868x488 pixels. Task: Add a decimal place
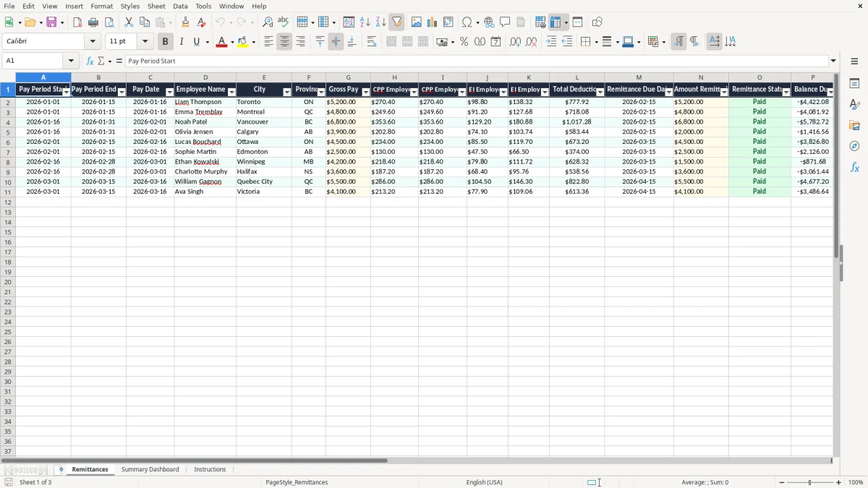(516, 42)
